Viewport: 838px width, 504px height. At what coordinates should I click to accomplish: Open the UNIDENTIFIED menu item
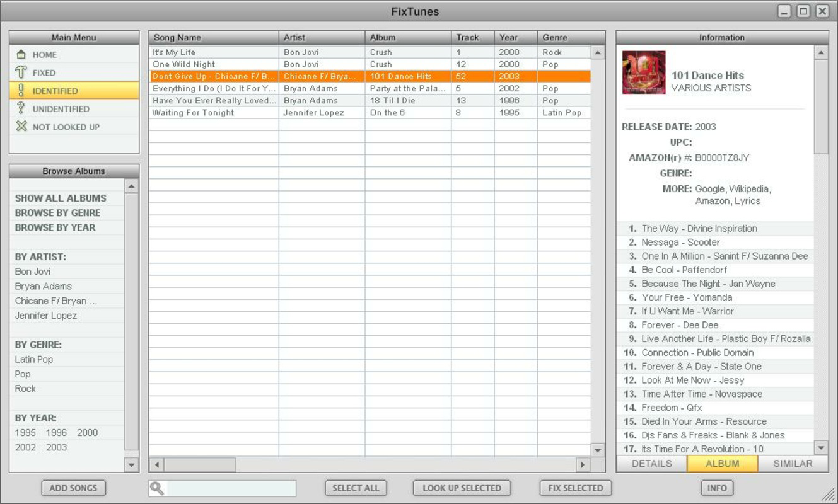(74, 109)
